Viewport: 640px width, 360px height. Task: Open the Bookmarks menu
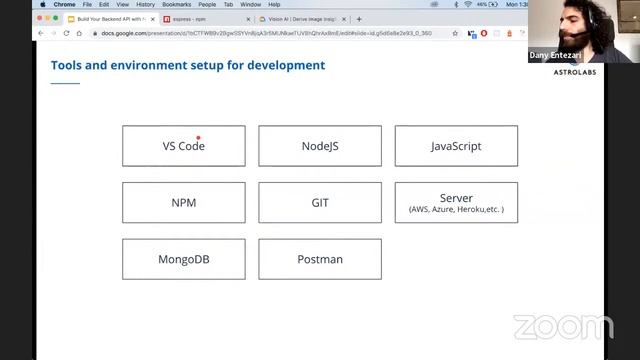tap(176, 4)
